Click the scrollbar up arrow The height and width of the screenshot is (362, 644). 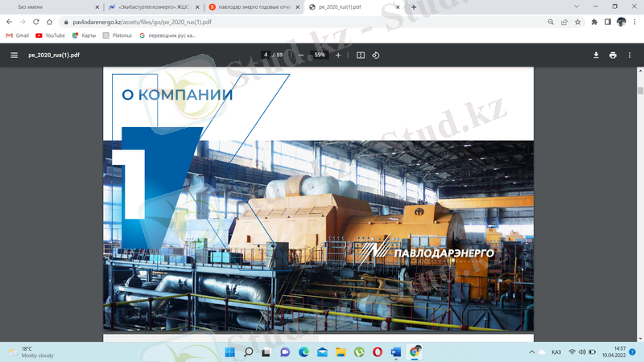click(x=640, y=71)
